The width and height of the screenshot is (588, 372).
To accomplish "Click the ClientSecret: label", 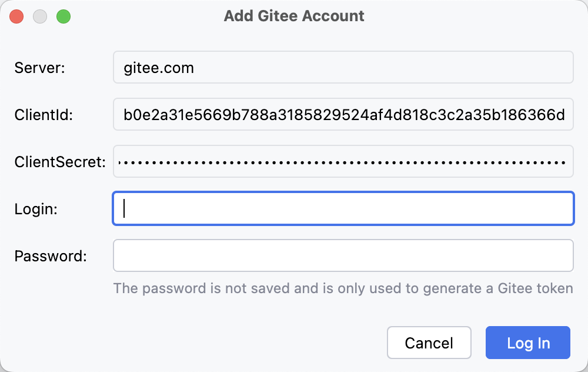I will pos(60,162).
